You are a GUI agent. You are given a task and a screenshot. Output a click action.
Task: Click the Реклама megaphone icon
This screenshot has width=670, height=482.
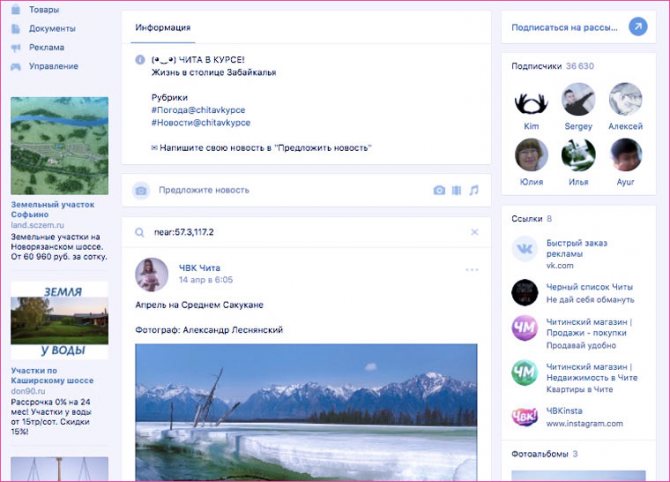pos(16,48)
